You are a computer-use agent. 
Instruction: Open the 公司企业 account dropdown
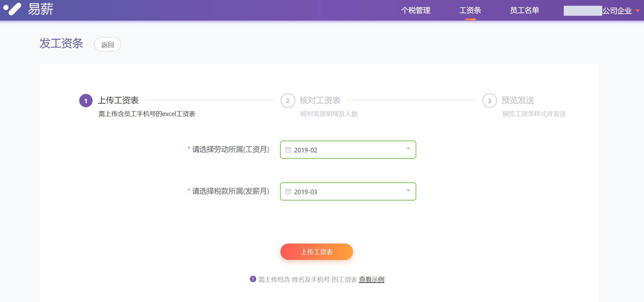pos(637,11)
